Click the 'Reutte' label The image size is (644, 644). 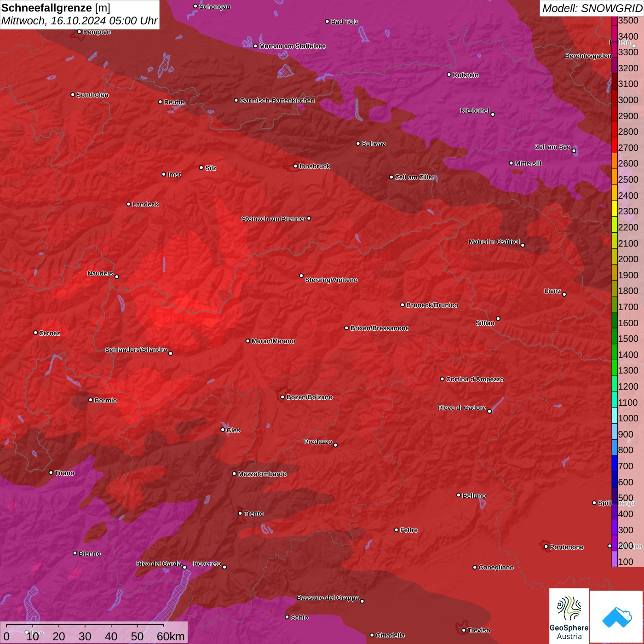tap(174, 102)
